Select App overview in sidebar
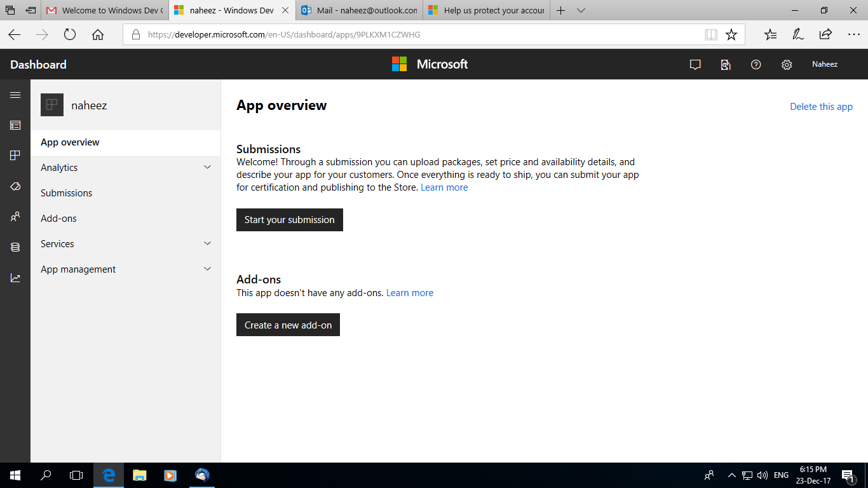Viewport: 868px width, 488px height. (x=125, y=142)
